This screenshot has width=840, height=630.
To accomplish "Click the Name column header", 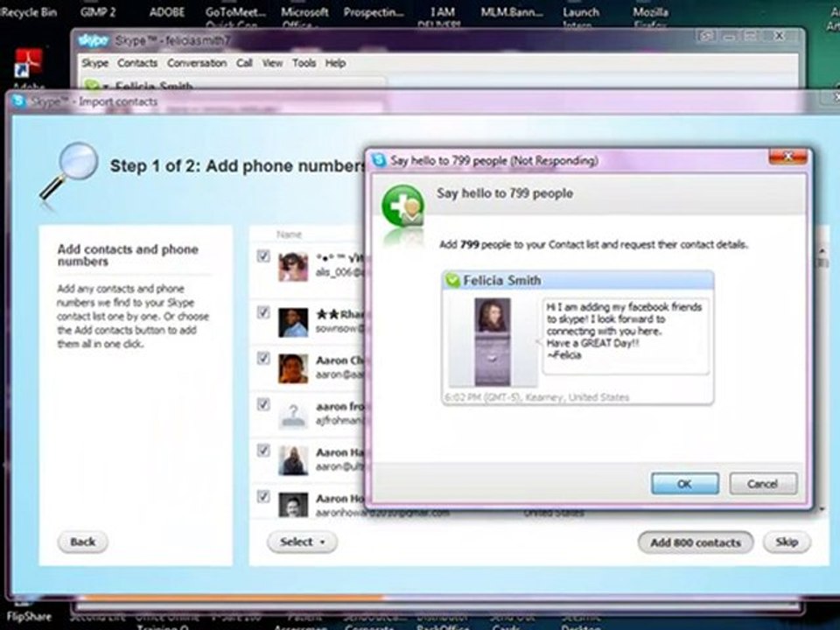I will (290, 234).
